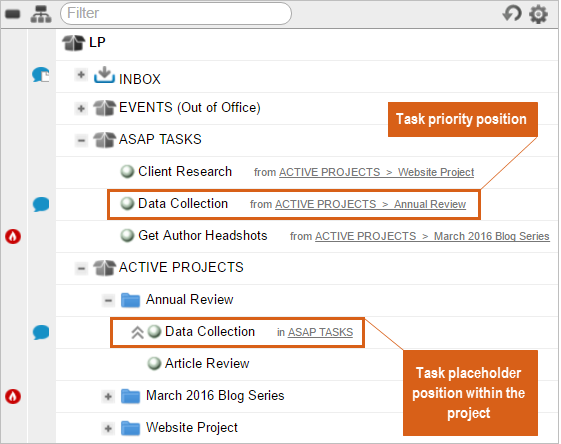Screen dimensions: 561x444
Task: Collapse the ACTIVE PROJECTS package
Action: (x=81, y=268)
